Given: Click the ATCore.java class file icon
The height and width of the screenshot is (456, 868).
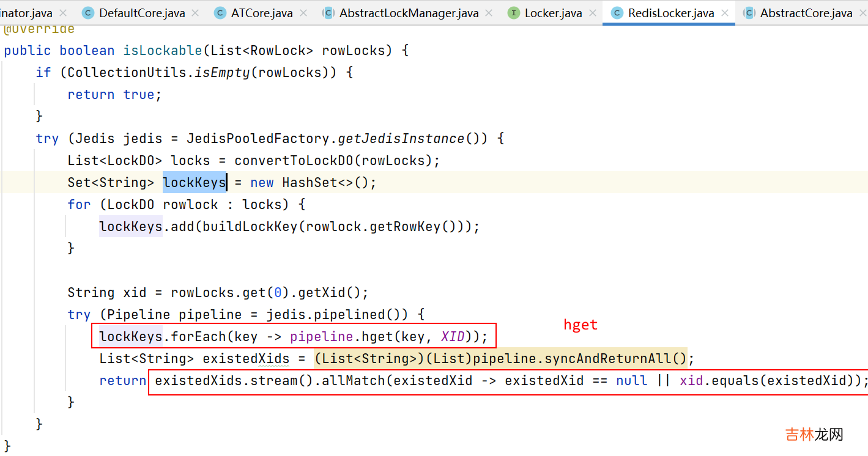Looking at the screenshot, I should 220,13.
